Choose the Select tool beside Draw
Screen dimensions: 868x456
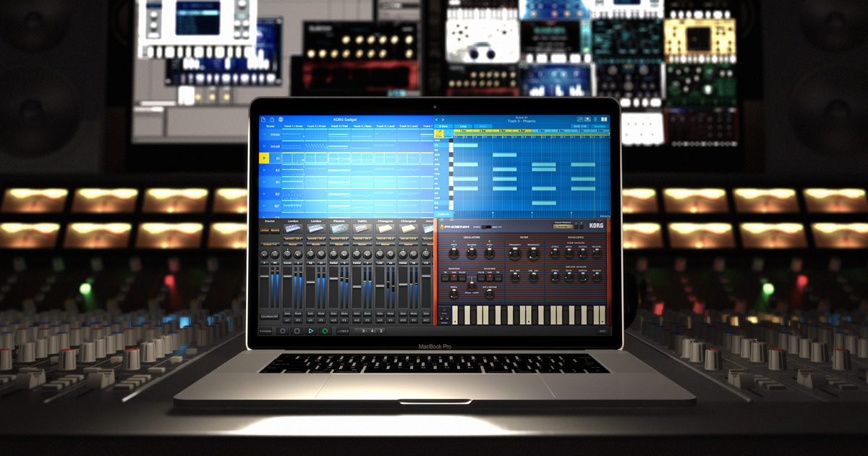tap(448, 133)
